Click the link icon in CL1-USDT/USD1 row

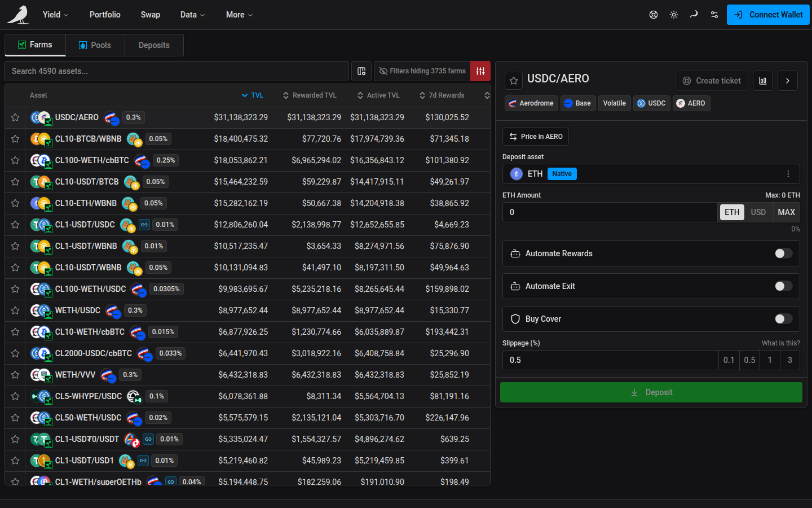point(143,461)
